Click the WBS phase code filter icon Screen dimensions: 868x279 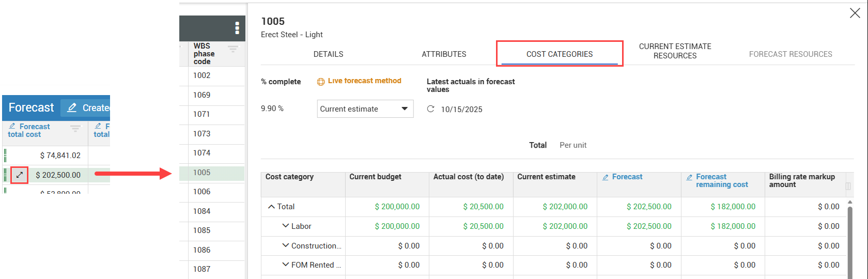click(233, 49)
